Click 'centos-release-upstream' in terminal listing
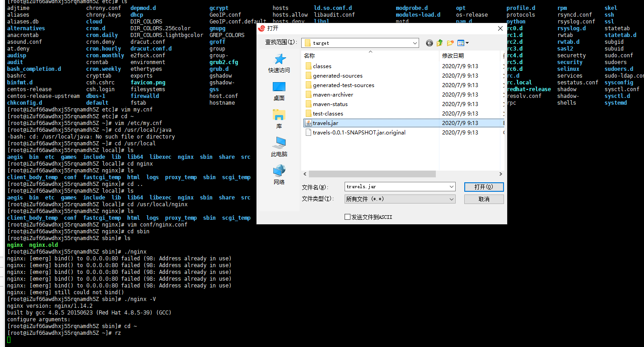This screenshot has width=644, height=347. [x=43, y=96]
